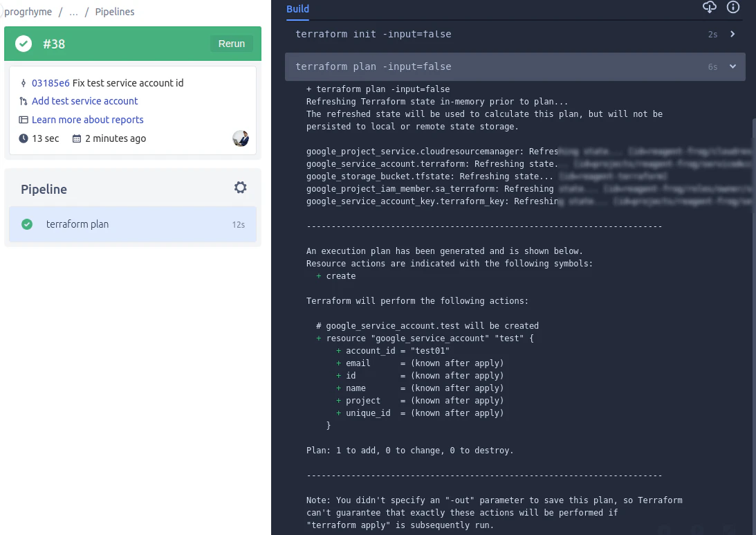Click the calendar icon next to 2 minutes ago
The width and height of the screenshot is (756, 535).
(76, 138)
